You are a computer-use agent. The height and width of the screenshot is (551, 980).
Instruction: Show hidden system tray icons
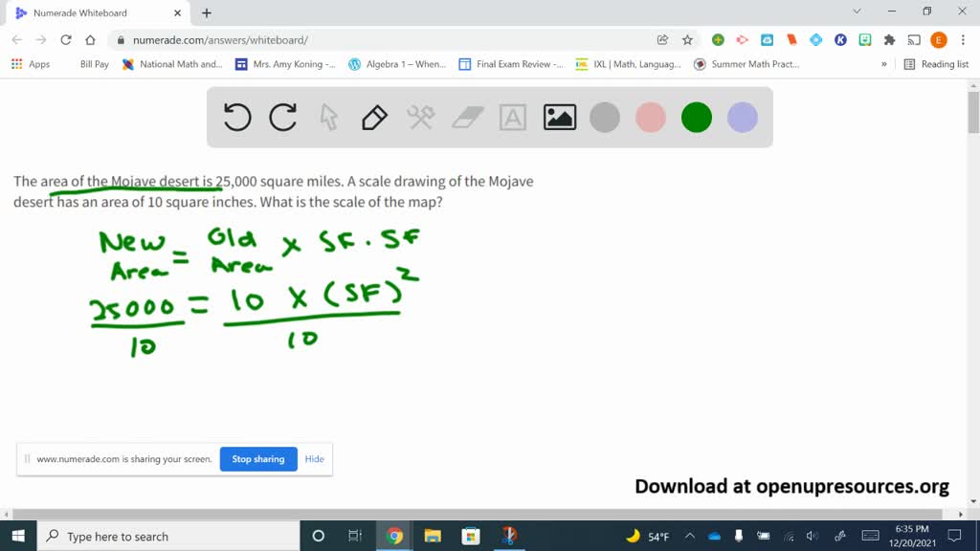(x=689, y=536)
